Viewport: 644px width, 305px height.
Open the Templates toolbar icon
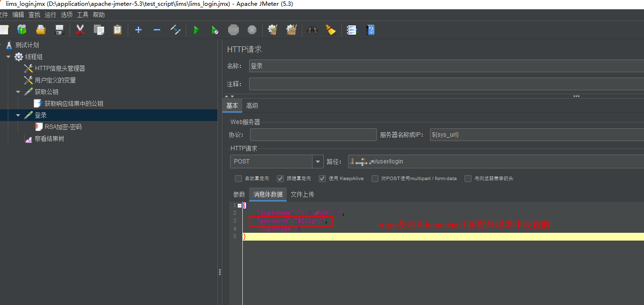point(22,30)
